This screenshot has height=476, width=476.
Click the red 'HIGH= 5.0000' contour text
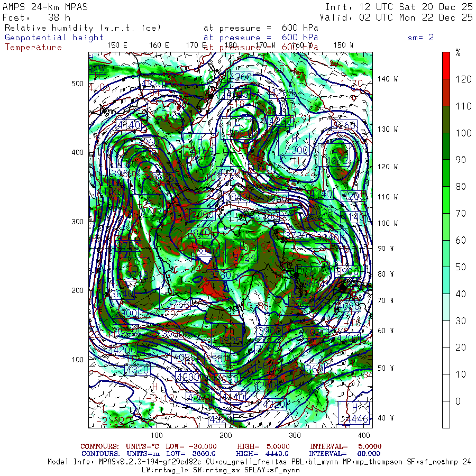pyautogui.click(x=263, y=446)
